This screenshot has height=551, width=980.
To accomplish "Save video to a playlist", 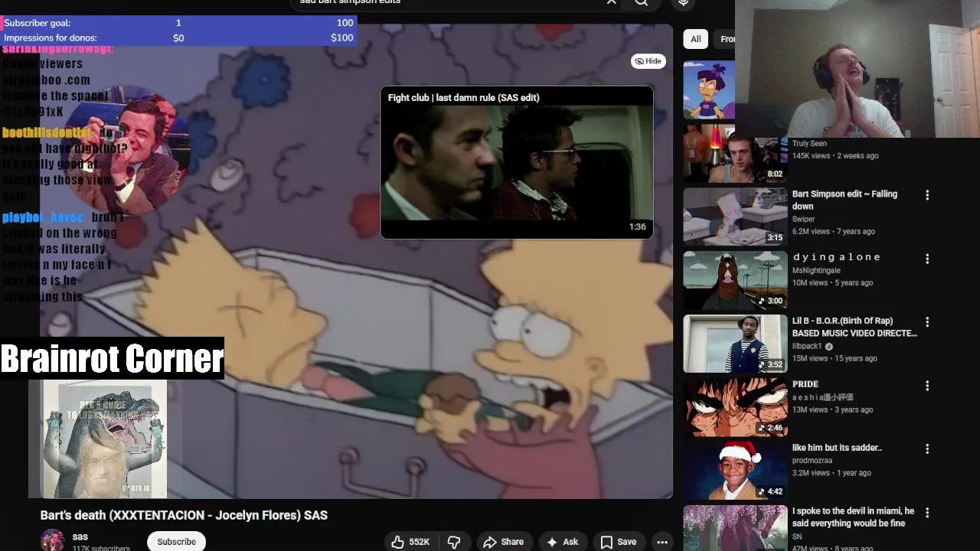I will click(619, 542).
